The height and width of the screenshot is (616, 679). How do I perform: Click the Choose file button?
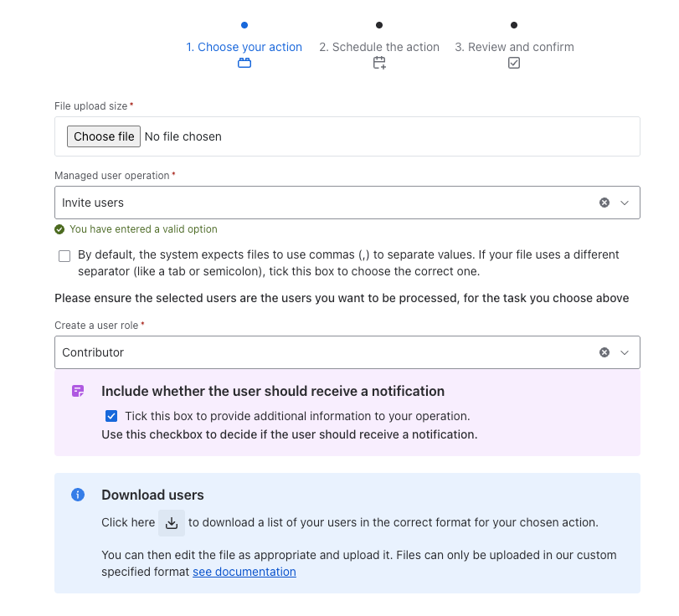(x=103, y=136)
